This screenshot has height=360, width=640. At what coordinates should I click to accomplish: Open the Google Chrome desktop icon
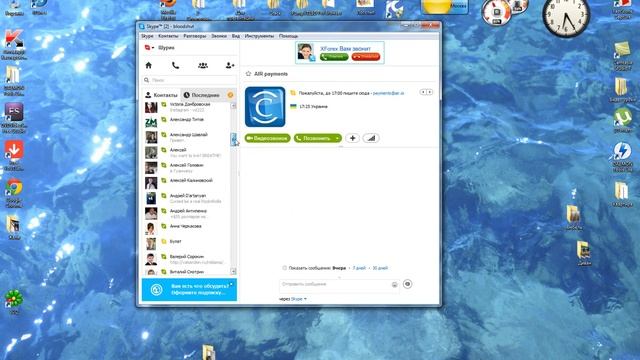14,188
